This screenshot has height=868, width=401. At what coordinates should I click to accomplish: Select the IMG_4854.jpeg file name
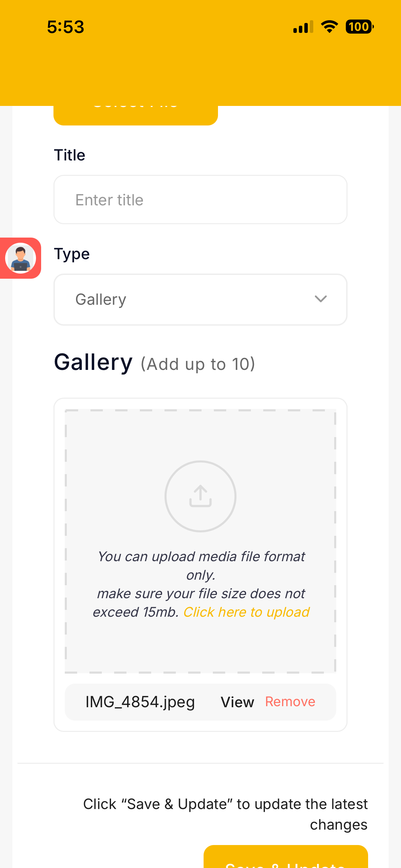coord(140,702)
